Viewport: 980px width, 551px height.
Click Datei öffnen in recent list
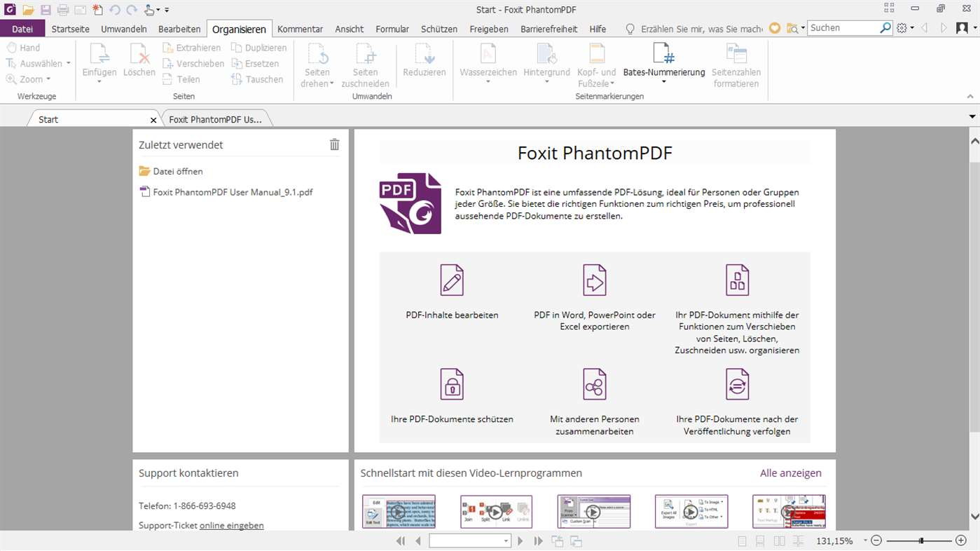point(172,171)
